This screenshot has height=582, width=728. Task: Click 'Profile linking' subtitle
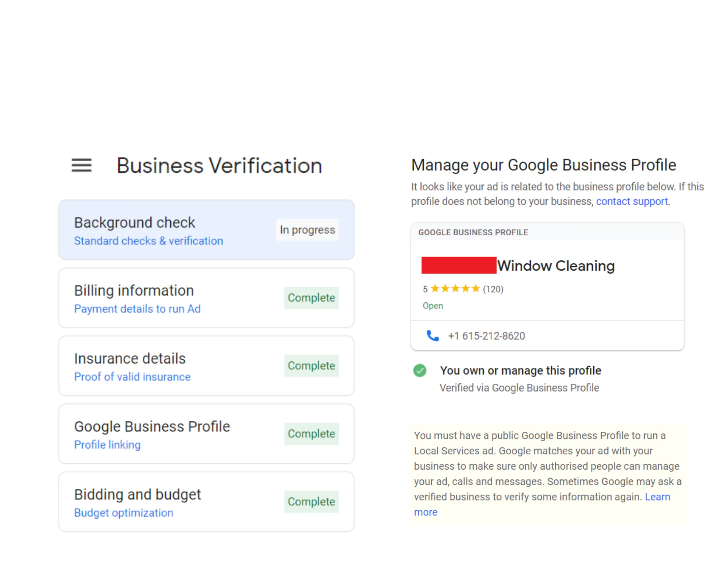click(x=107, y=445)
